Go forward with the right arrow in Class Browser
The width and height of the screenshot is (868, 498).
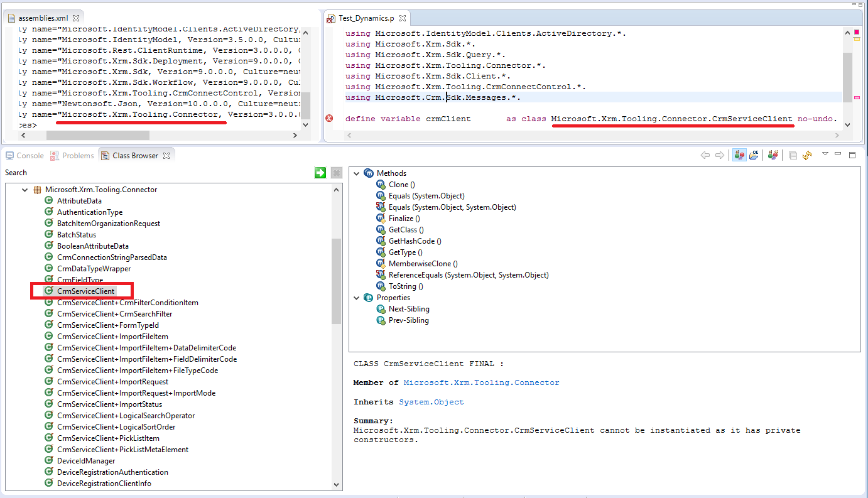pos(720,156)
